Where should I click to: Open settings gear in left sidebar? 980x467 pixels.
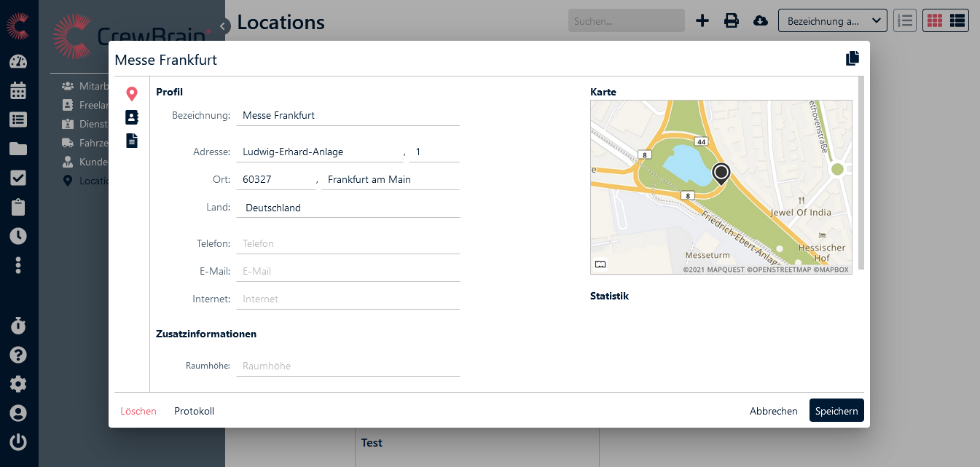[18, 384]
